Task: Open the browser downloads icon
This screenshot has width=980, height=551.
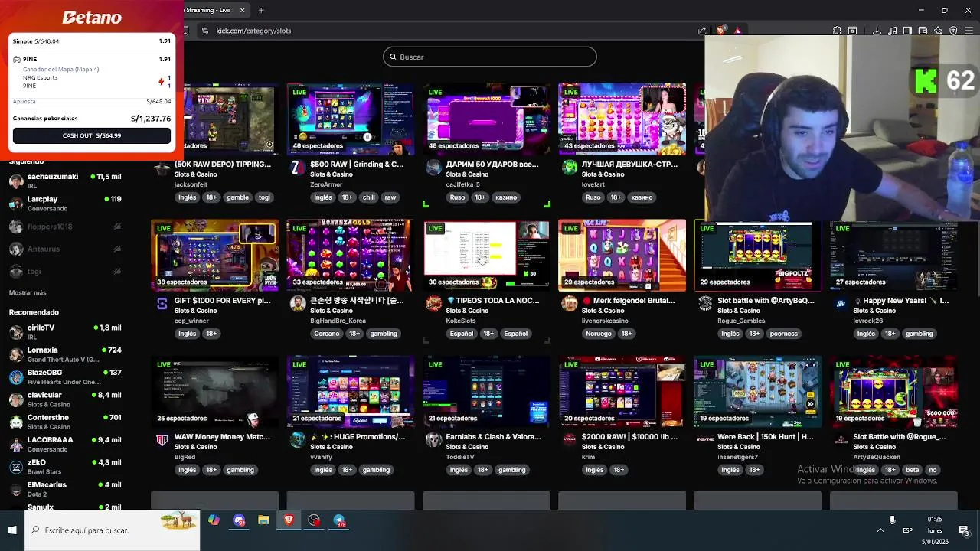Action: tap(877, 31)
